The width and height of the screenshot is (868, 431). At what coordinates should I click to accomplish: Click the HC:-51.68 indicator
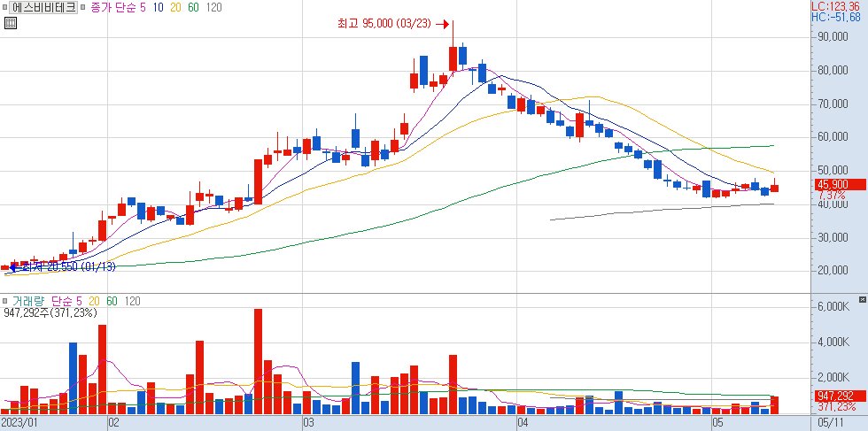point(836,17)
